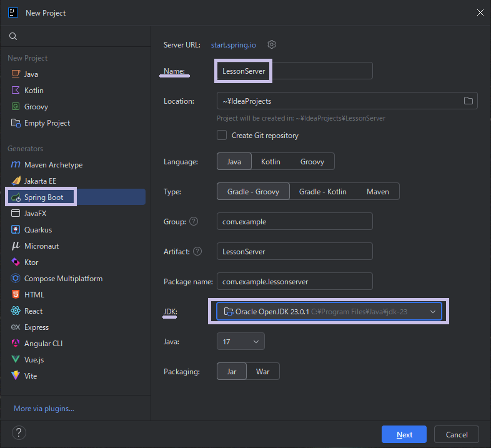This screenshot has width=491, height=448.
Task: Set Type to Gradle - Kotlin
Action: point(322,191)
